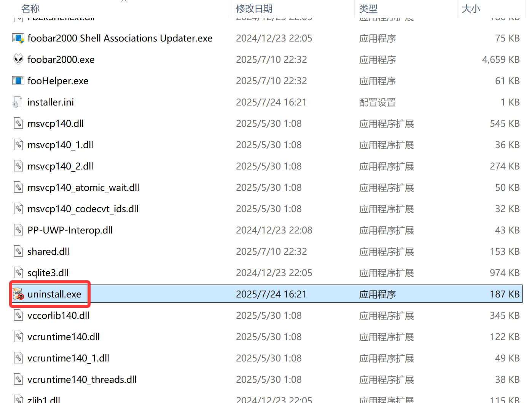Select the PP-UWP-Interop.dll file name

click(x=70, y=230)
